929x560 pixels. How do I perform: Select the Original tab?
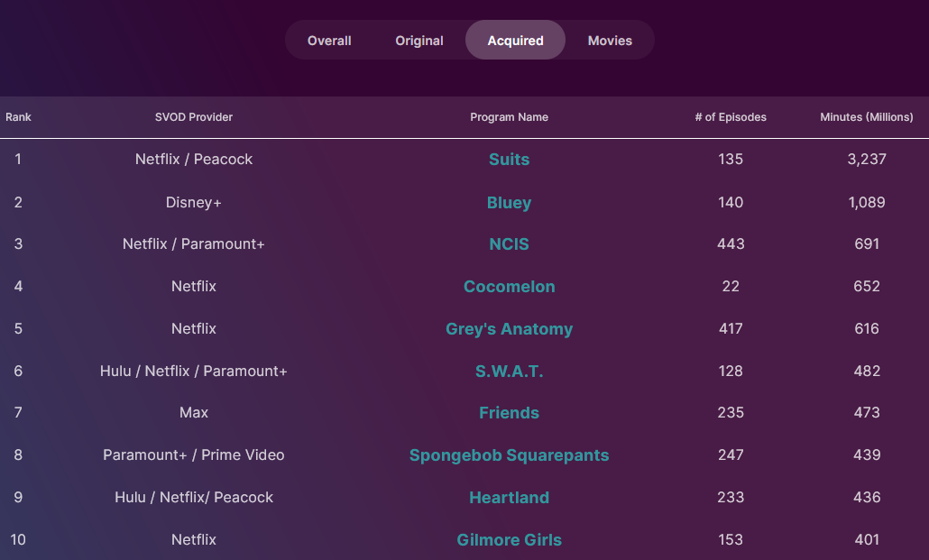[x=419, y=41]
